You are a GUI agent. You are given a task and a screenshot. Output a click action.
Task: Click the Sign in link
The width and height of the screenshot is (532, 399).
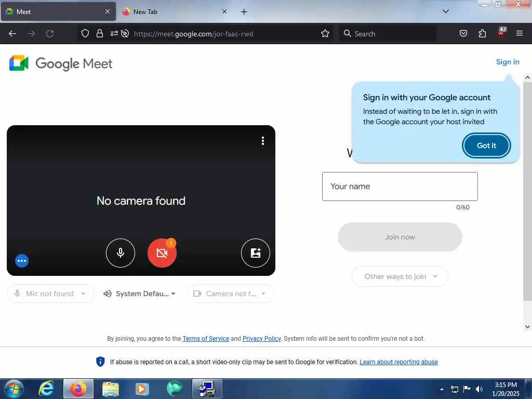click(508, 62)
